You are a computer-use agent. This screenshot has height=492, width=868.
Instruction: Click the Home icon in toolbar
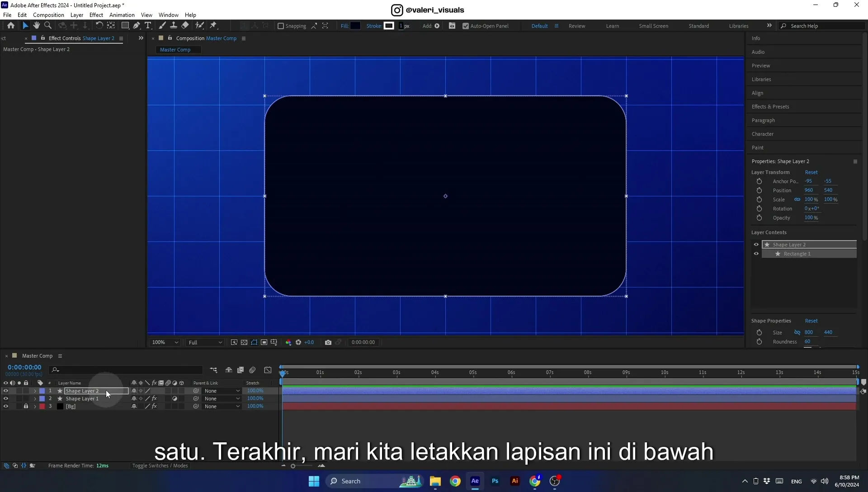point(11,26)
